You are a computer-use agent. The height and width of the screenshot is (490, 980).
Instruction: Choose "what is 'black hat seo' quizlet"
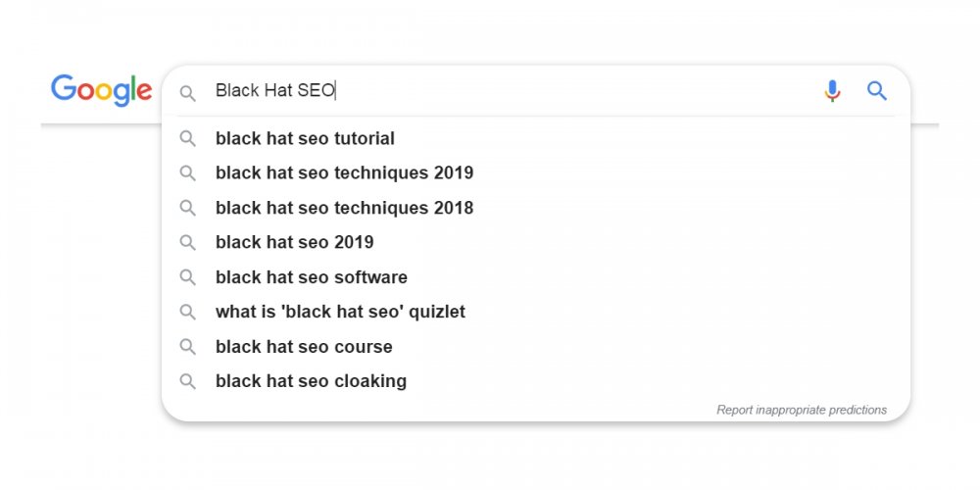[x=536, y=312]
